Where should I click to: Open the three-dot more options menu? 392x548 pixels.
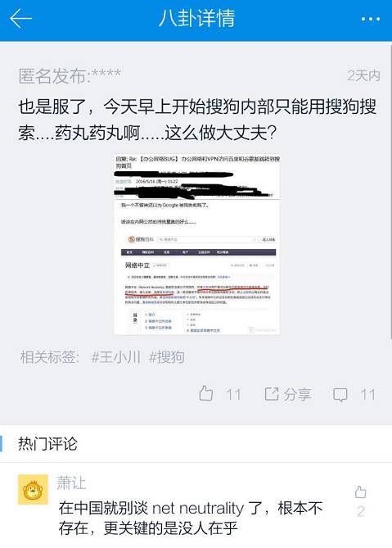(371, 19)
